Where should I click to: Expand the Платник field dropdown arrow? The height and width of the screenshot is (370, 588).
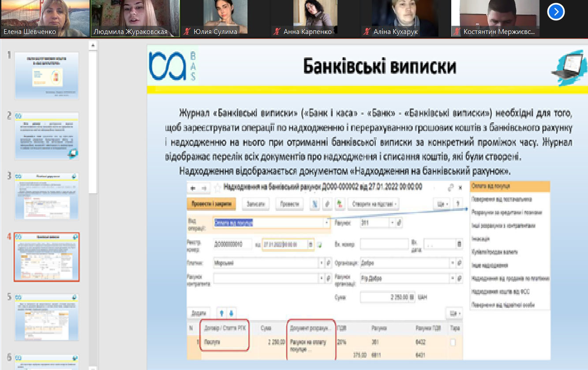[321, 263]
